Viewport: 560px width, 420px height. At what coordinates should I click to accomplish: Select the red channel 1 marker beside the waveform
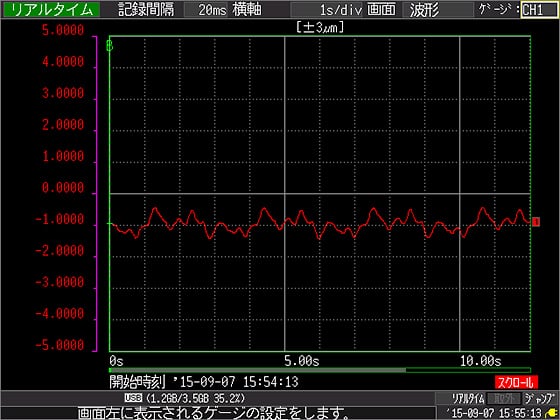pos(536,222)
